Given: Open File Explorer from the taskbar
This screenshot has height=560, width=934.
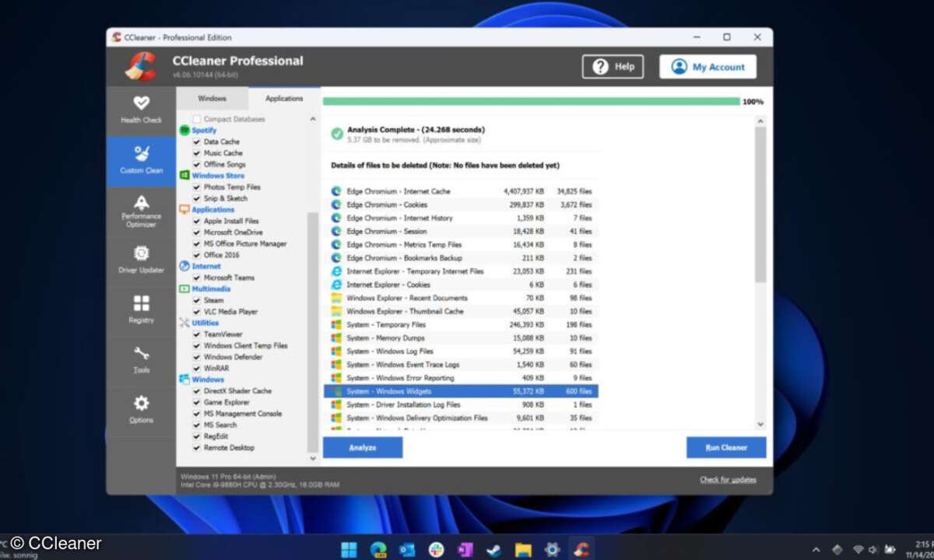Looking at the screenshot, I should point(522,549).
